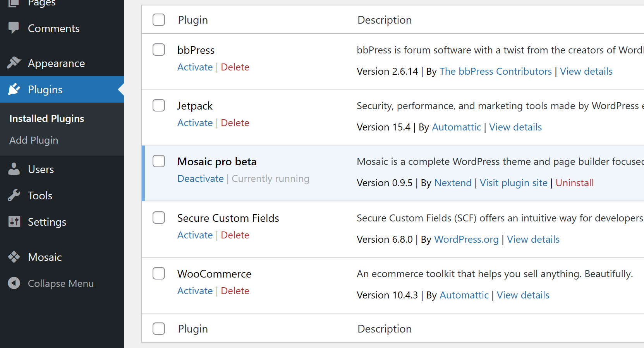Screen dimensions: 644x348
Task: Open The bbPress Contributors author link
Action: pyautogui.click(x=495, y=71)
